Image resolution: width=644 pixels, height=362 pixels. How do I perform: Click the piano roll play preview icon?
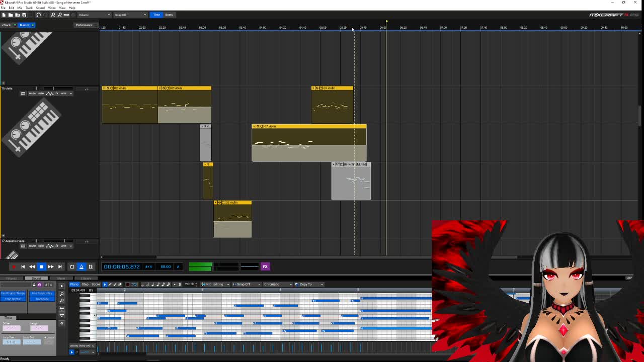click(62, 286)
